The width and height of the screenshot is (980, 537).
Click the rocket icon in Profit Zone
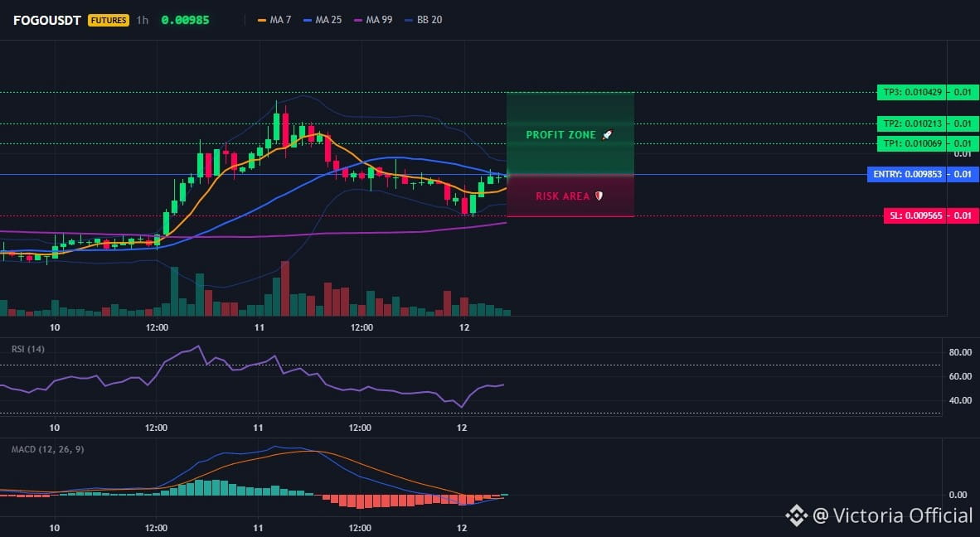point(607,135)
